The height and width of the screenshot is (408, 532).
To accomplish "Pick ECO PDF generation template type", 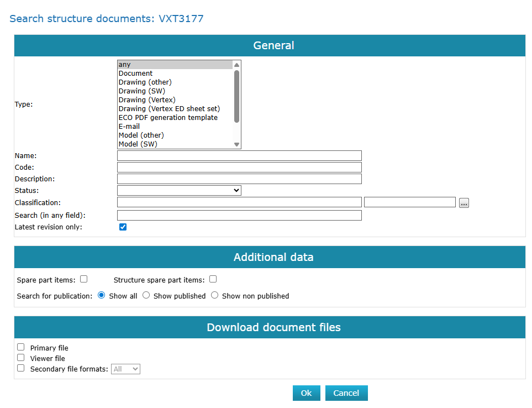I will tap(168, 118).
